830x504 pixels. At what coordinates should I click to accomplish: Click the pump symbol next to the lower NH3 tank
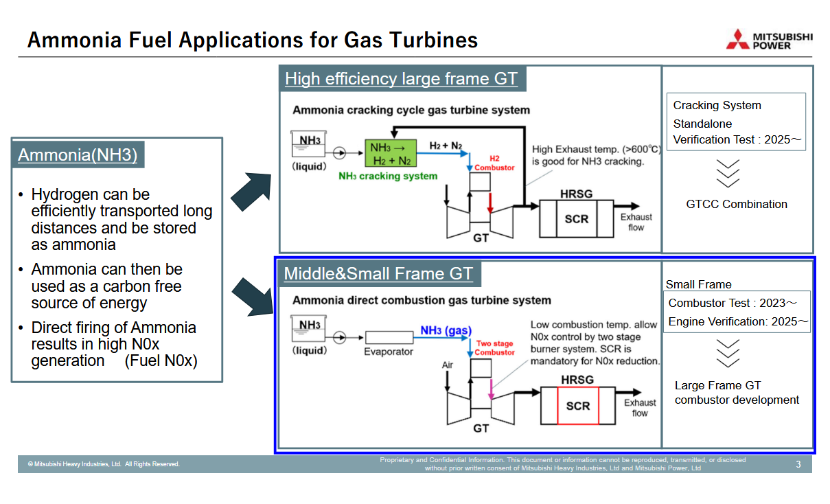pyautogui.click(x=338, y=337)
